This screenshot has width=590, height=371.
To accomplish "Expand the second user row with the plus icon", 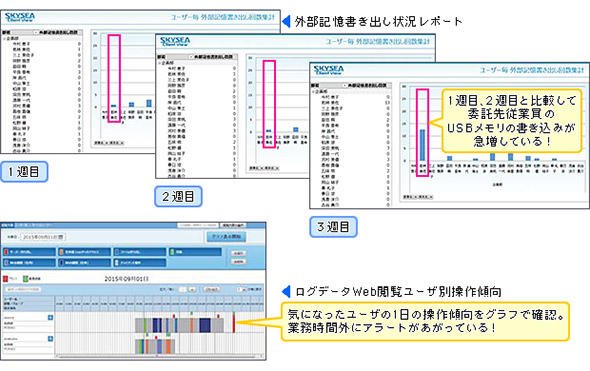I will (50, 339).
